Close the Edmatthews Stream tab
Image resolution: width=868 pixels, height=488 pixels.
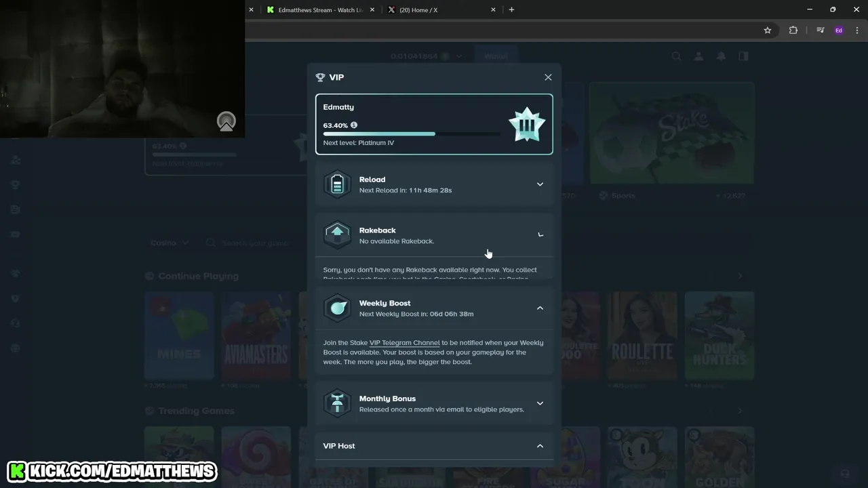(372, 9)
